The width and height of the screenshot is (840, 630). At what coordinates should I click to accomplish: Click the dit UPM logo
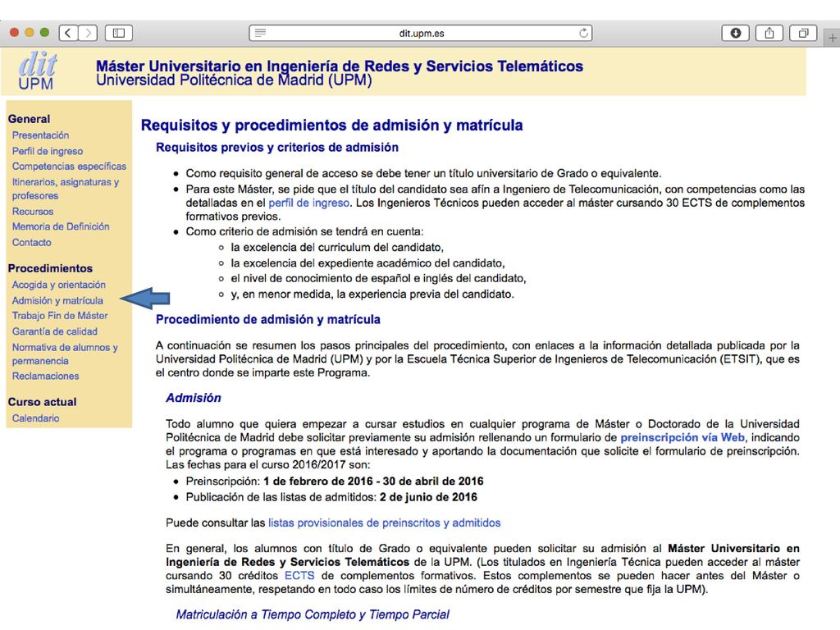(37, 71)
